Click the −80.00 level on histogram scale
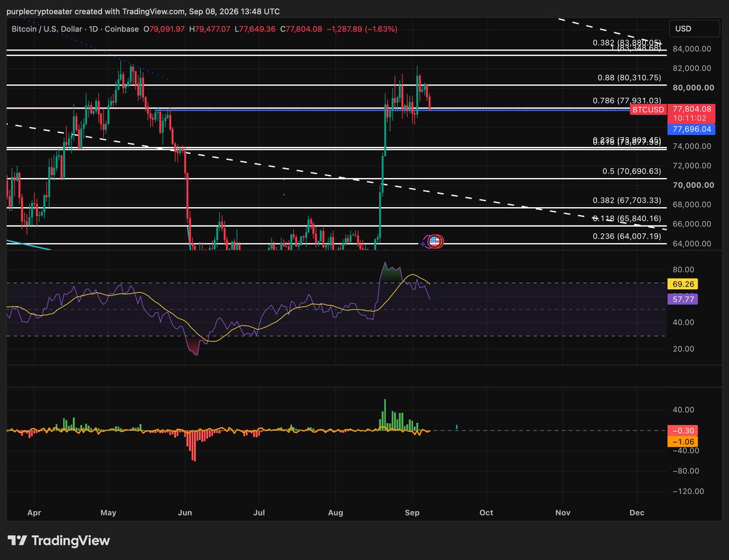The image size is (729, 560). (x=686, y=471)
